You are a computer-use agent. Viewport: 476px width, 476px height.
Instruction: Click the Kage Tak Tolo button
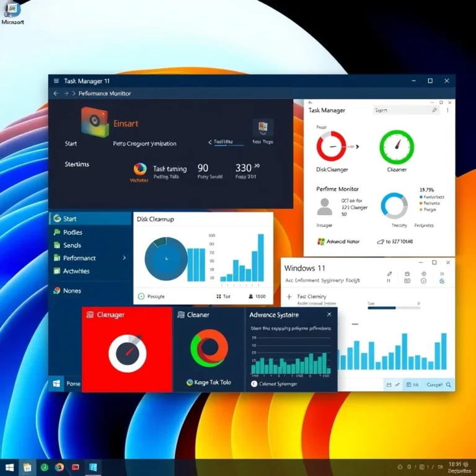click(x=208, y=382)
